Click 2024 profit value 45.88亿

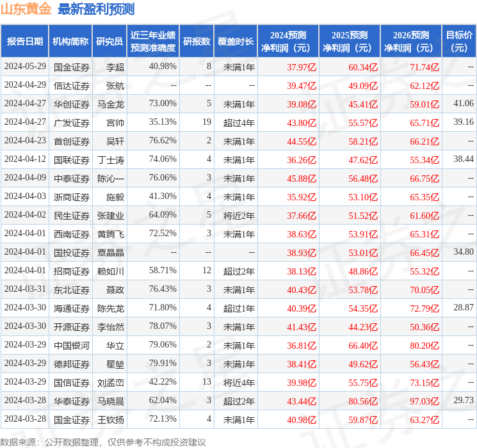(302, 179)
